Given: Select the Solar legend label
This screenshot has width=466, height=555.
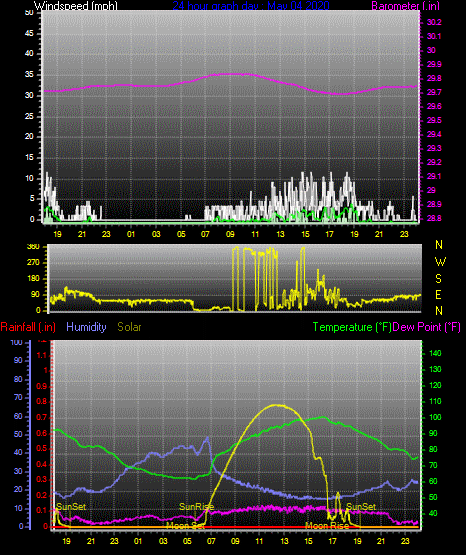Looking at the screenshot, I should pos(129,327).
